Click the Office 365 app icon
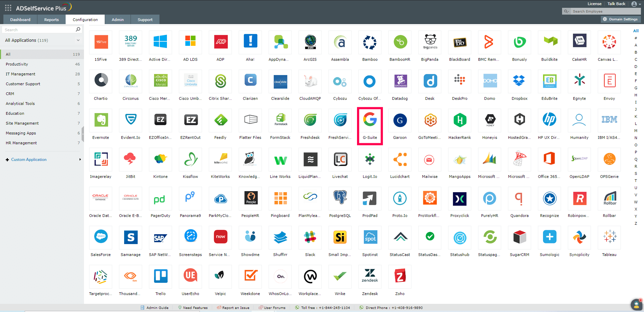Image resolution: width=644 pixels, height=312 pixels. [x=549, y=159]
